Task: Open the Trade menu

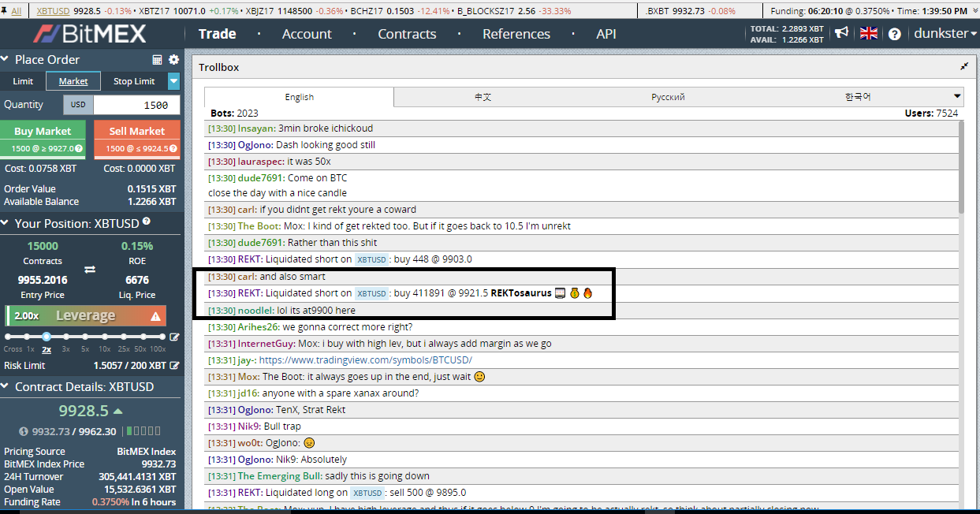Action: click(x=218, y=34)
